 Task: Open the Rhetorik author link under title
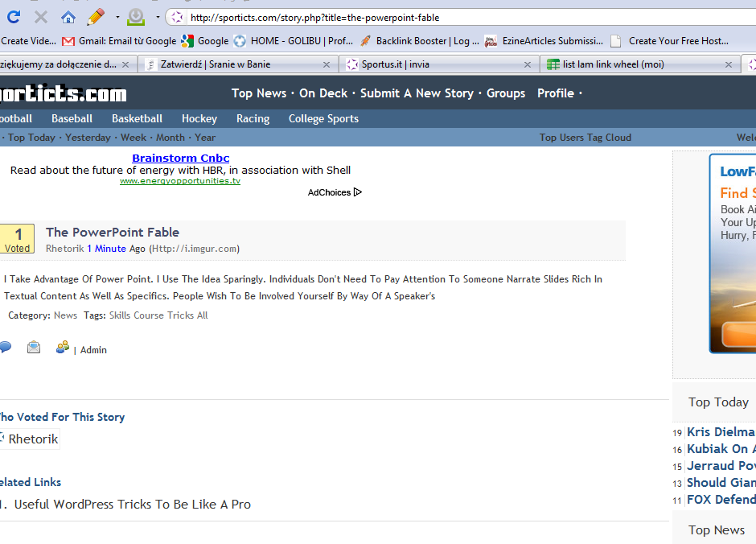pyautogui.click(x=64, y=249)
